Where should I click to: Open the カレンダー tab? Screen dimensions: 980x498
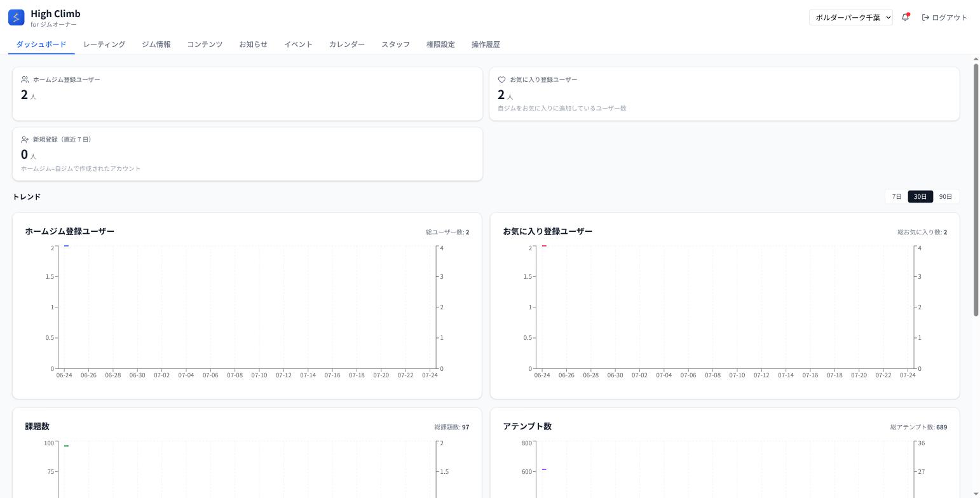[347, 44]
